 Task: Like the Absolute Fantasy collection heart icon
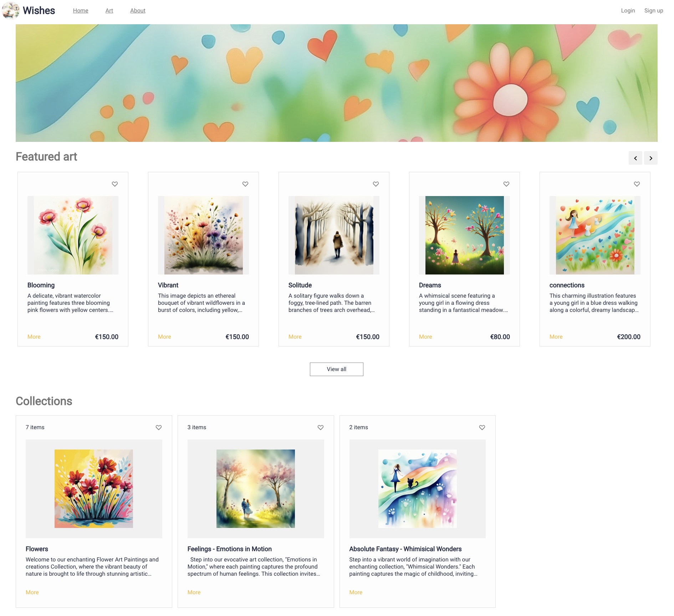tap(482, 427)
